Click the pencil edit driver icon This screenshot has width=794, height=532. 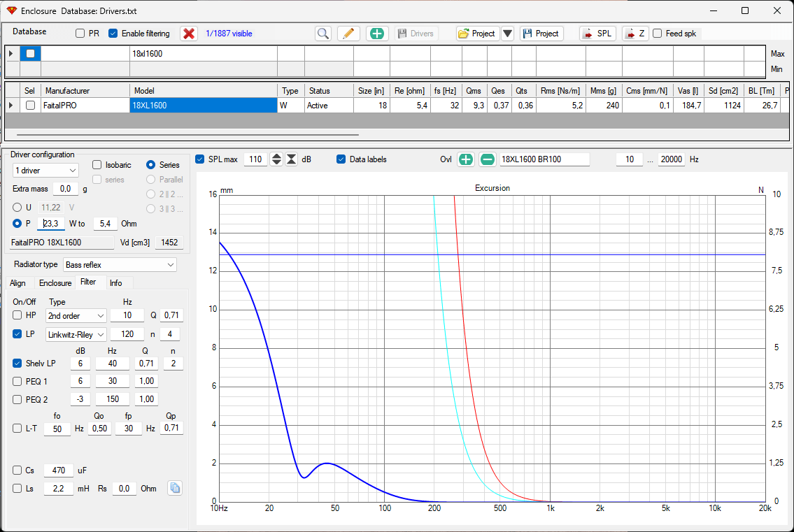click(348, 34)
